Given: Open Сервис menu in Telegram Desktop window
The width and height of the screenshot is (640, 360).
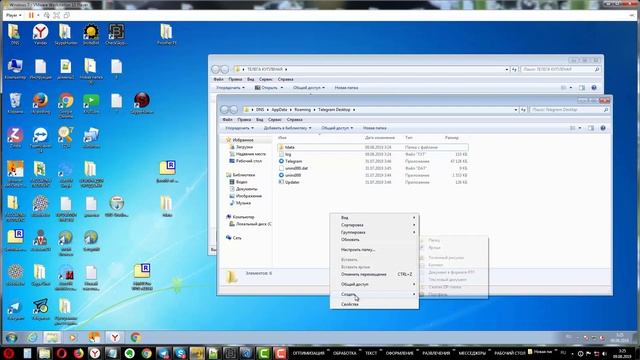Looking at the screenshot, I should point(275,120).
